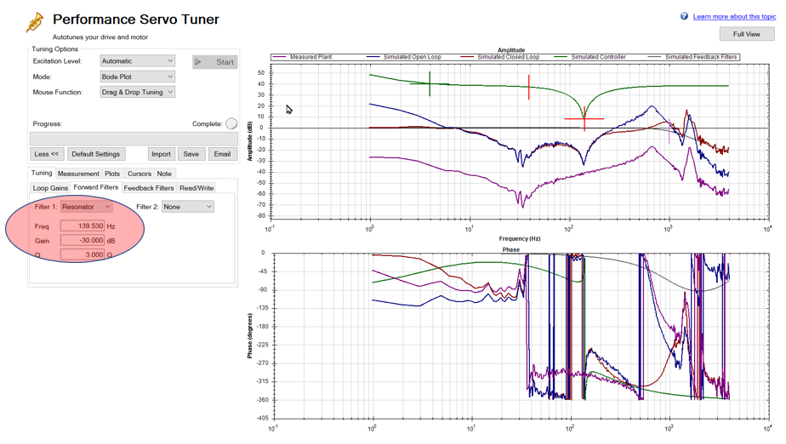Click the green cursor marker on plot
786x444 pixels.
[430, 84]
